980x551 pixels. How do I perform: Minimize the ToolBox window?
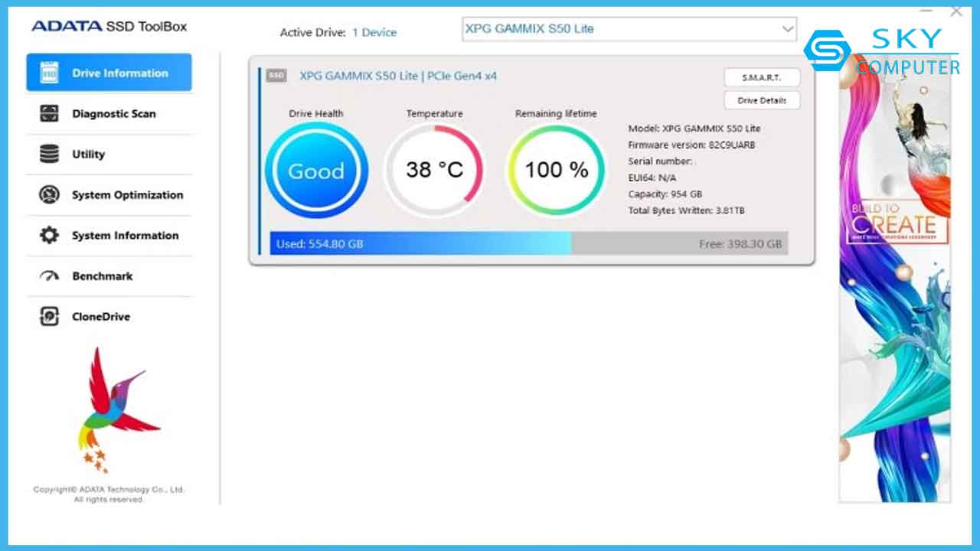tap(926, 11)
